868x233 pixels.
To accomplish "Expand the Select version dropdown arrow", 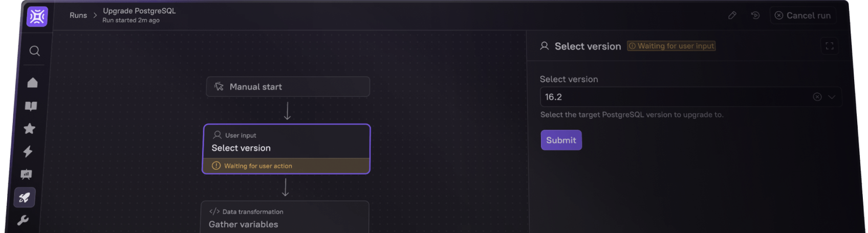I will pyautogui.click(x=832, y=97).
